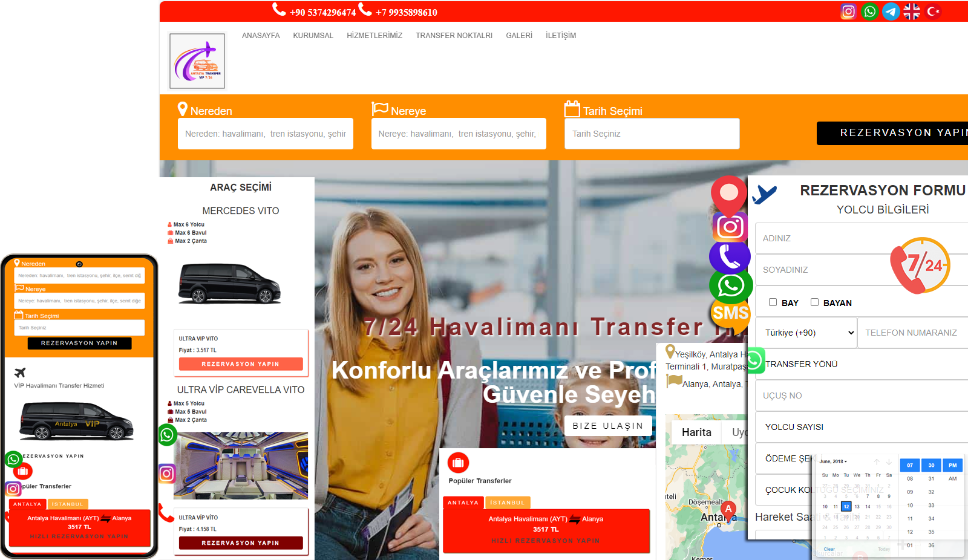Select AM in the time picker

[x=953, y=478]
